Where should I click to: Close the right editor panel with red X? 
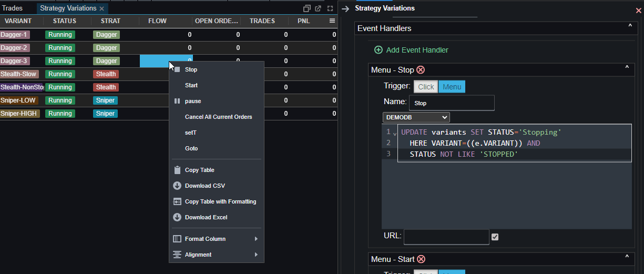point(639,11)
